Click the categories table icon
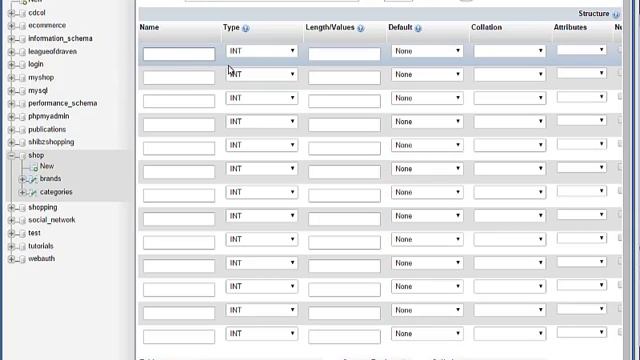The height and width of the screenshot is (360, 640). pyautogui.click(x=34, y=193)
